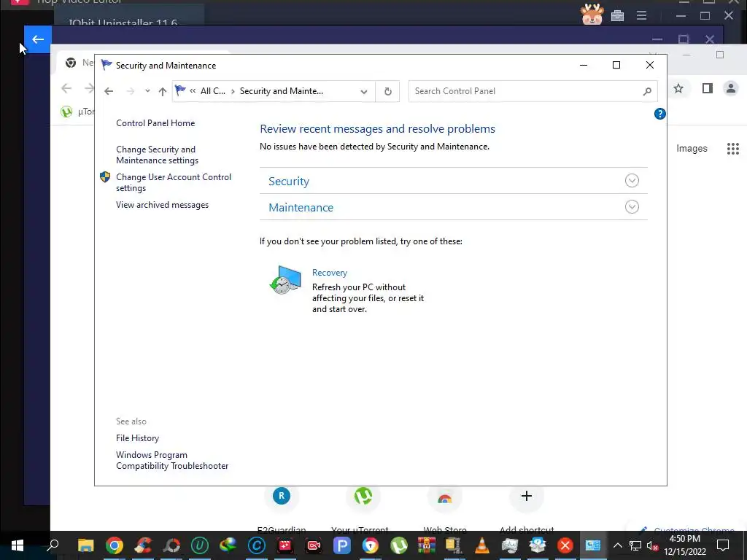The image size is (747, 560).
Task: Open File Explorer from taskbar
Action: point(86,545)
